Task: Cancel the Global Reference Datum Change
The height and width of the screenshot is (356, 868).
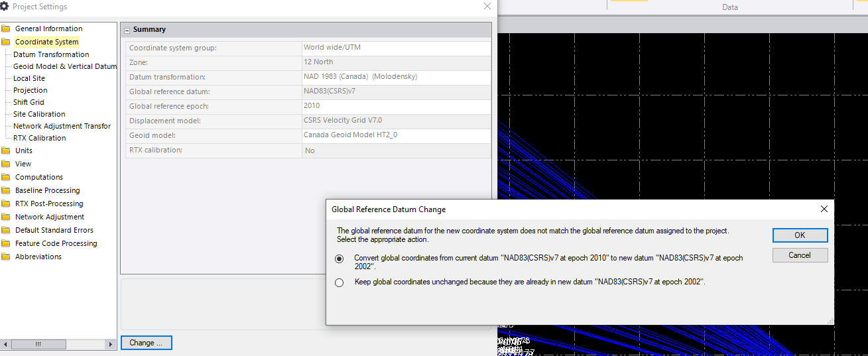Action: click(800, 255)
